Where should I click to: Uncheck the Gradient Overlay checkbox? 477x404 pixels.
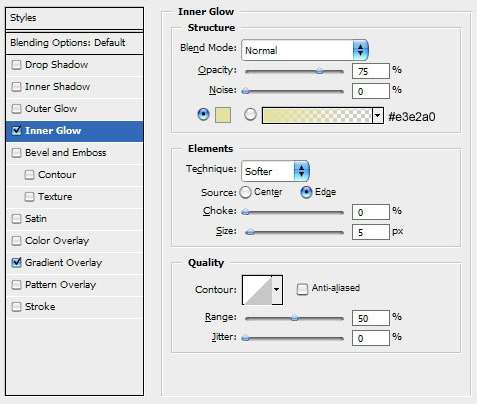click(16, 263)
